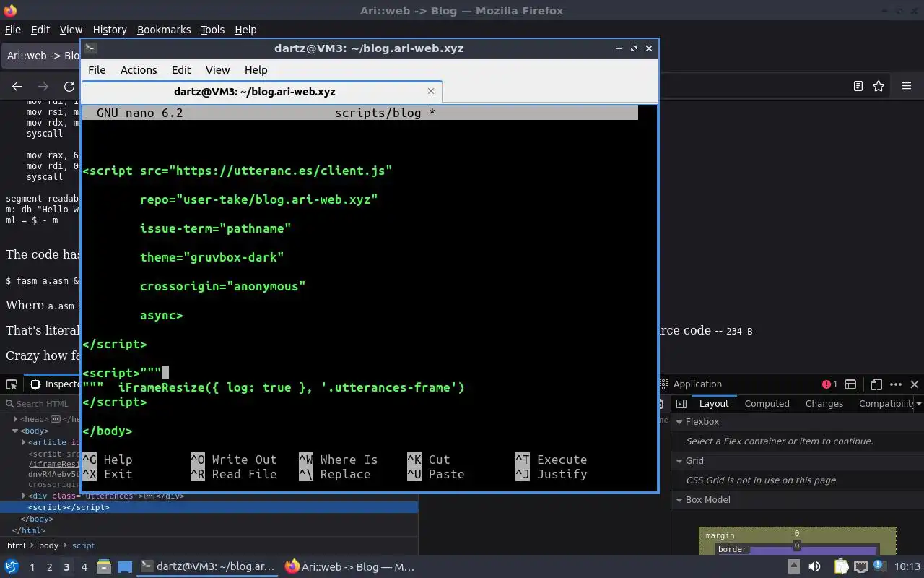924x578 pixels.
Task: Open the desktop application launcher icon
Action: click(12, 567)
